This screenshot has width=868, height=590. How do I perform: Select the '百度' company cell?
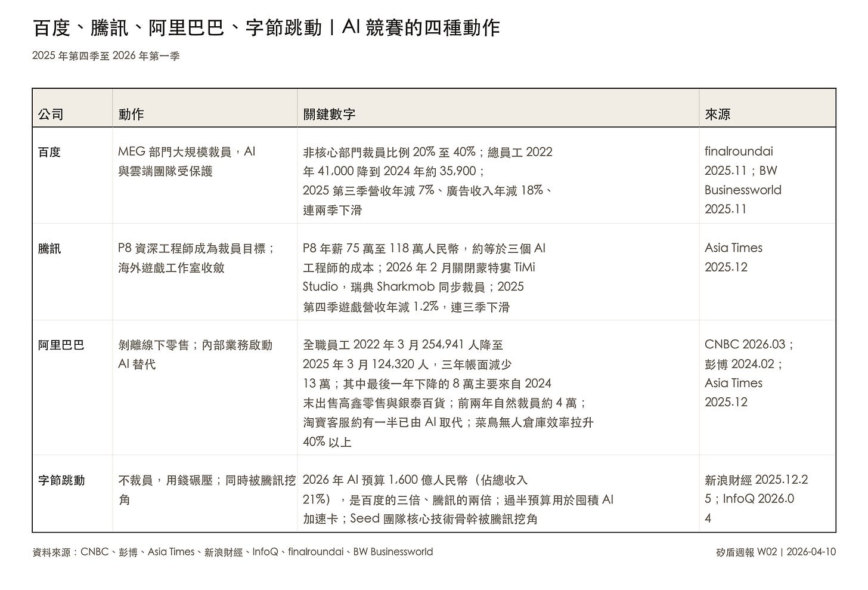coord(72,175)
